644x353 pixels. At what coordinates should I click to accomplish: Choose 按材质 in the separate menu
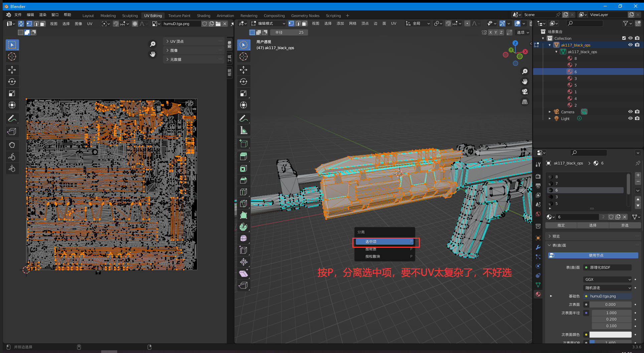tap(371, 249)
